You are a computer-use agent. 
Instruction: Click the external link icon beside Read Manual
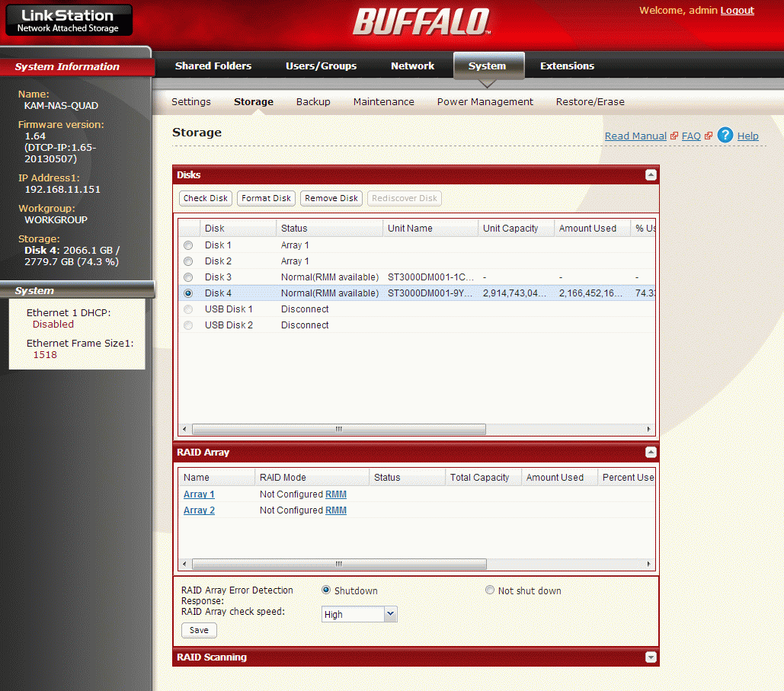674,136
